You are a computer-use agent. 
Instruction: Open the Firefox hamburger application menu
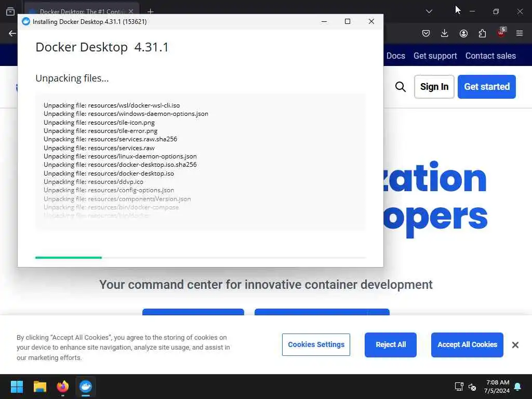click(x=520, y=33)
